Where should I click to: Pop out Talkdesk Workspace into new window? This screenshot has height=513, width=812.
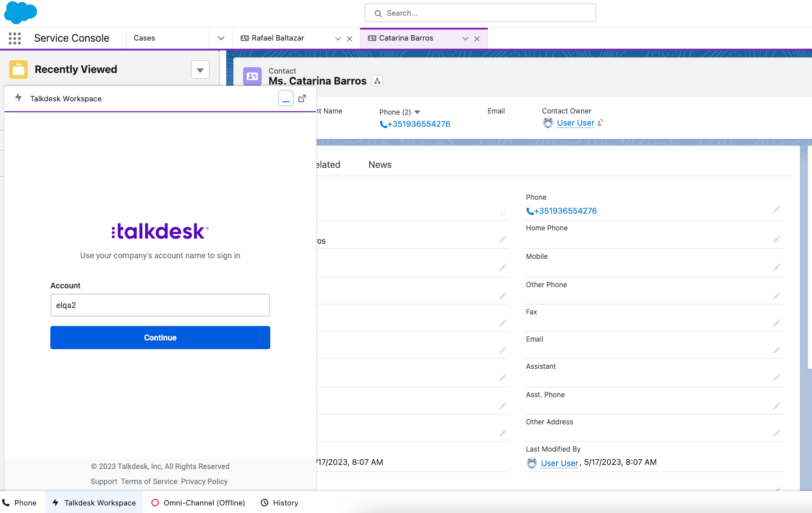(302, 98)
